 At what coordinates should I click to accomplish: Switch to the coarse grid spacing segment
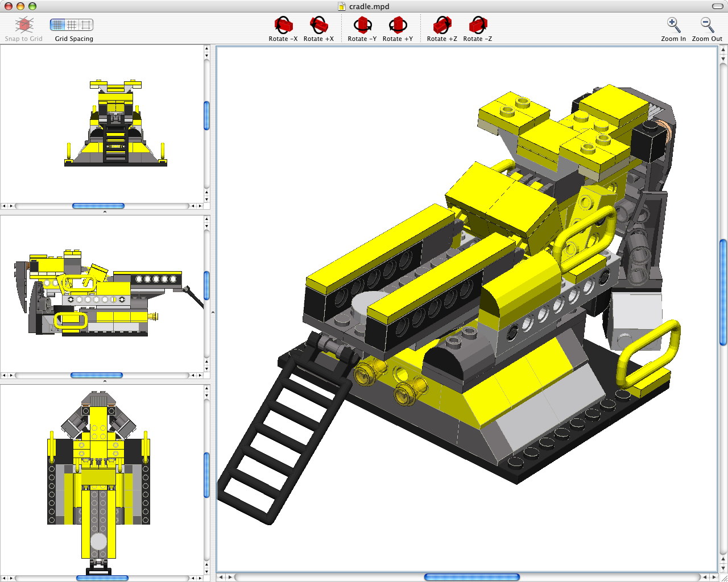[86, 25]
